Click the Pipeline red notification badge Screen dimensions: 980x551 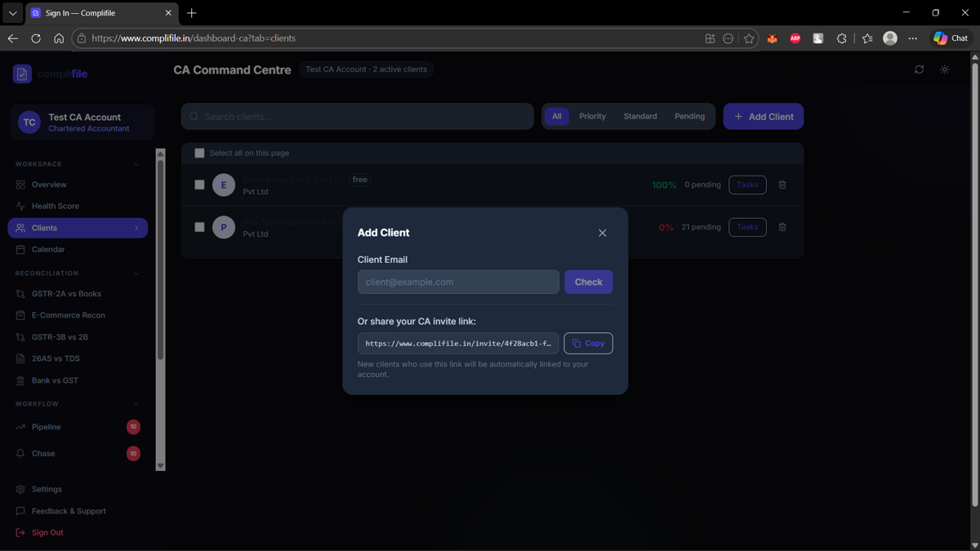133,426
